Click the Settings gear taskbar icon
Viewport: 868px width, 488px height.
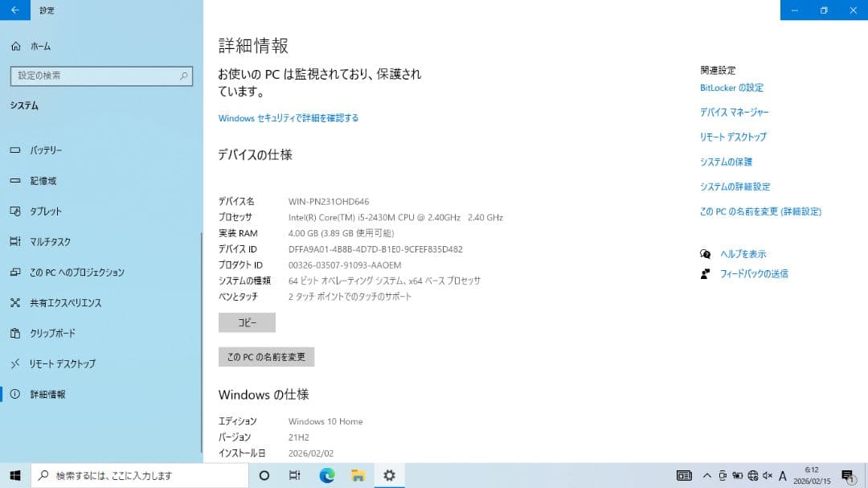(x=389, y=475)
